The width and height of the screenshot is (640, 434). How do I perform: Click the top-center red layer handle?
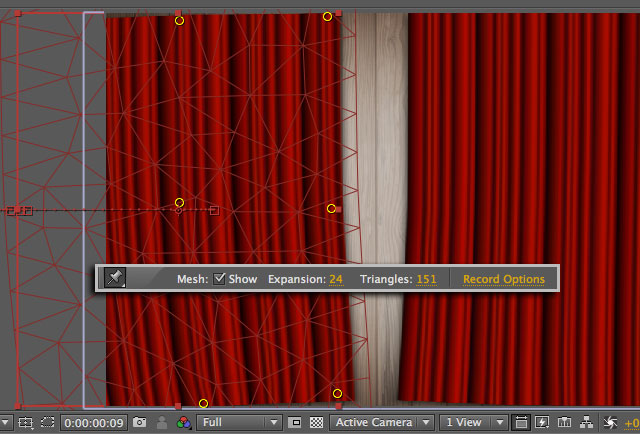coord(178,13)
